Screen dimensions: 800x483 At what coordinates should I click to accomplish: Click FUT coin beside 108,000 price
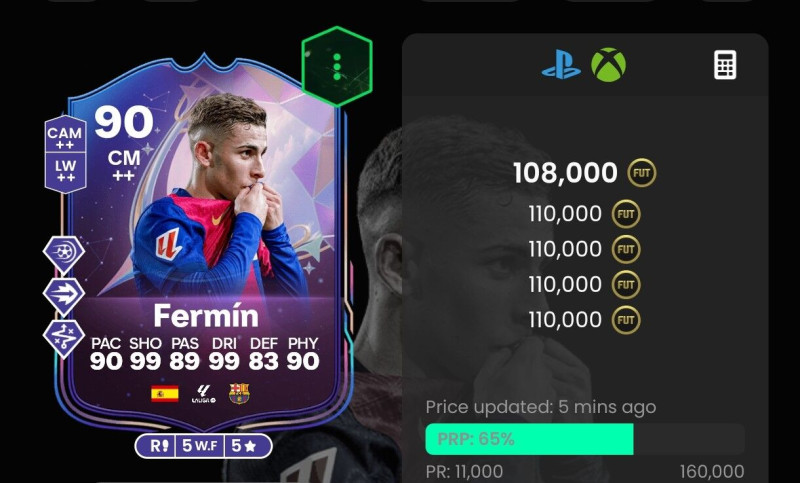[642, 173]
